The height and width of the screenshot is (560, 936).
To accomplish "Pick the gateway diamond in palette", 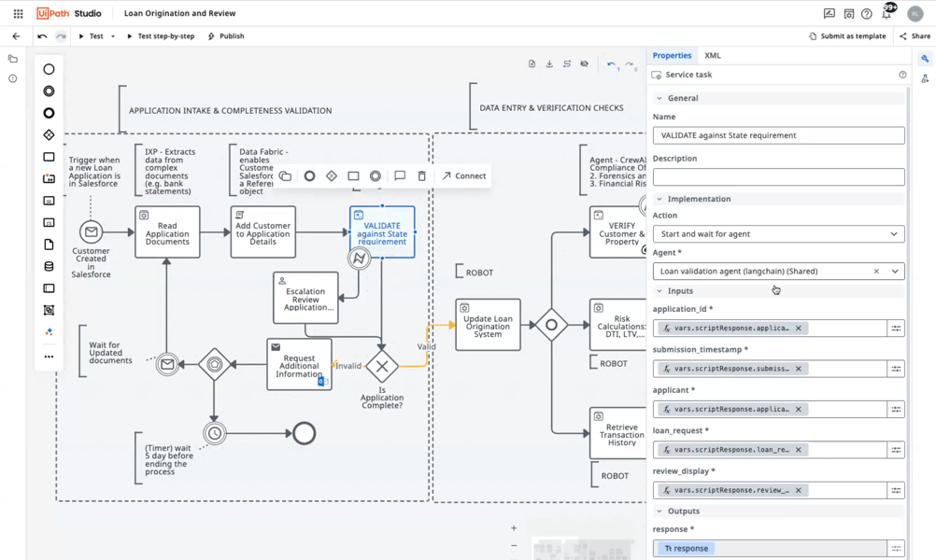I will [x=49, y=135].
